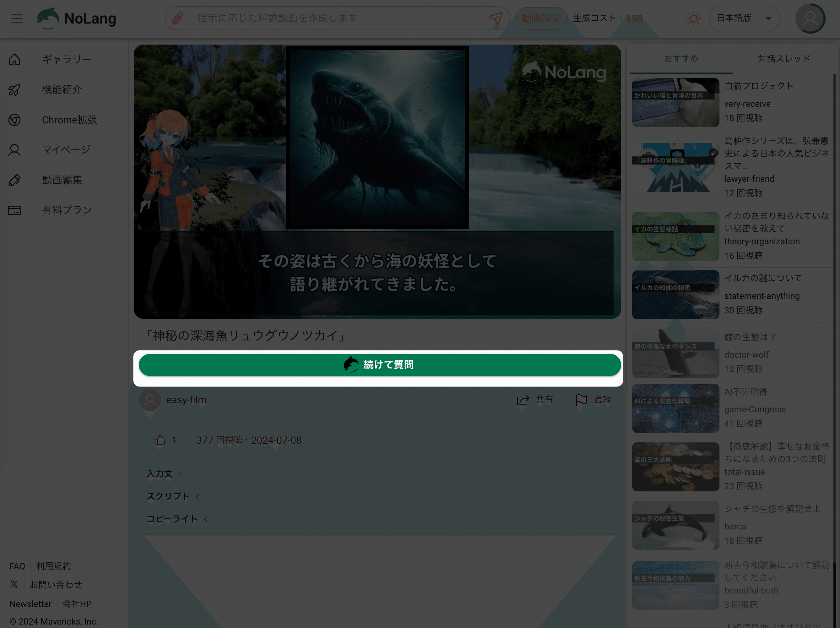This screenshot has height=628, width=840.
Task: Click the 続けて質問 green button
Action: click(380, 365)
